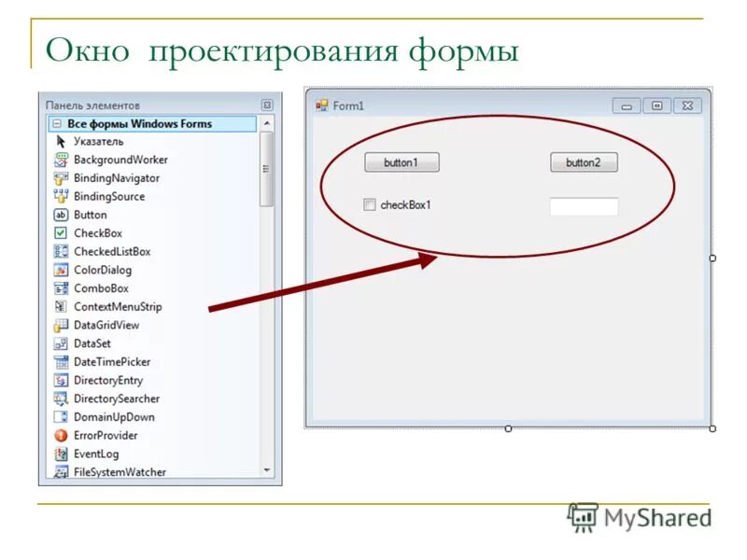Select the EventLog icon
This screenshot has height=560, width=747.
[x=61, y=454]
